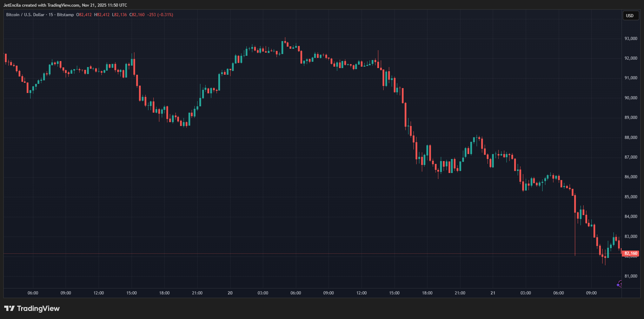The width and height of the screenshot is (644, 319).
Task: Click the 15 interval label in legend
Action: pos(51,15)
